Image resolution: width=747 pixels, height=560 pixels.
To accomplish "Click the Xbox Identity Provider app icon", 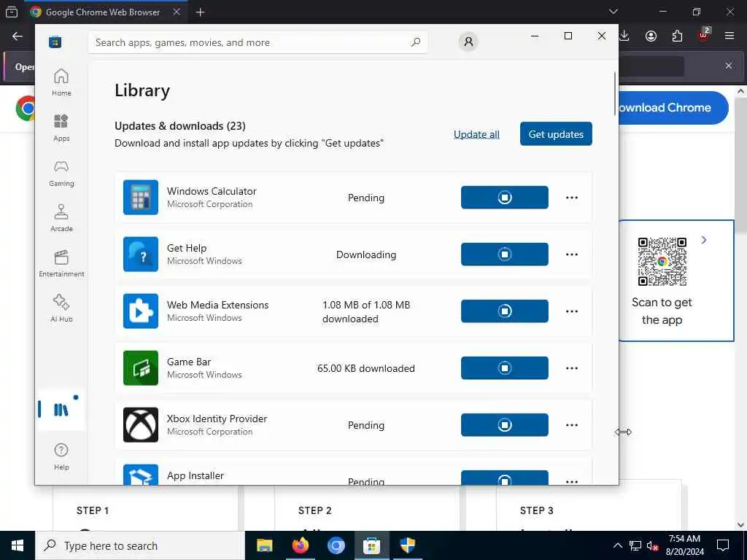I will [x=141, y=425].
